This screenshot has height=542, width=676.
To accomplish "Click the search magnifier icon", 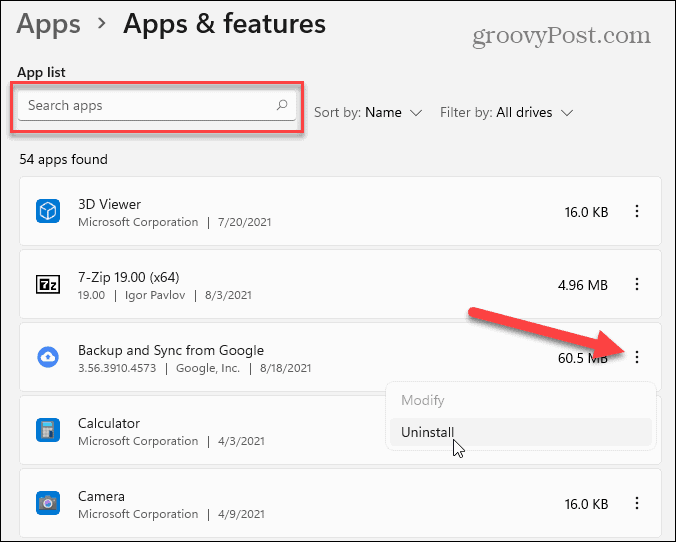I will tap(282, 105).
